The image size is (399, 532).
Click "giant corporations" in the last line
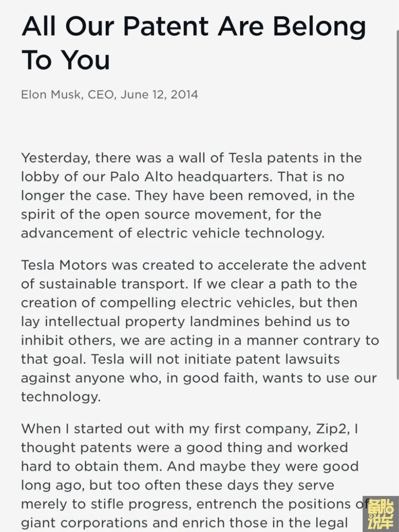tap(85, 523)
